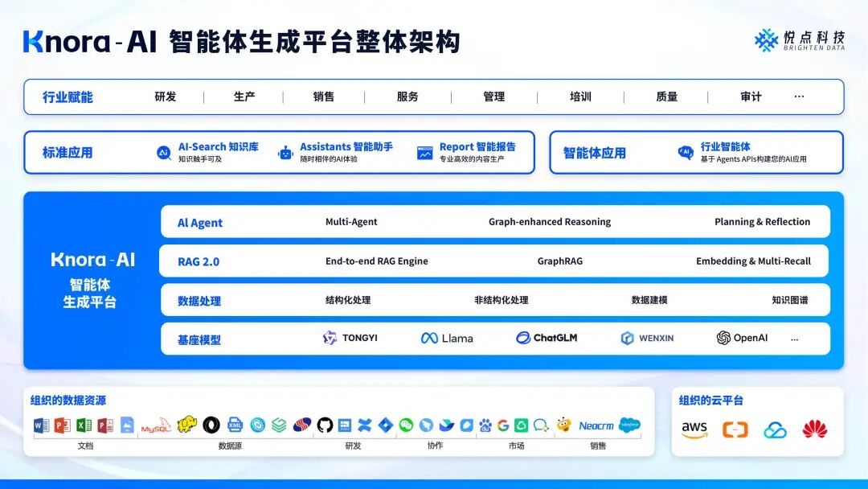Click the Assistants 智能助手 title
This screenshot has height=489, width=868.
coord(346,146)
